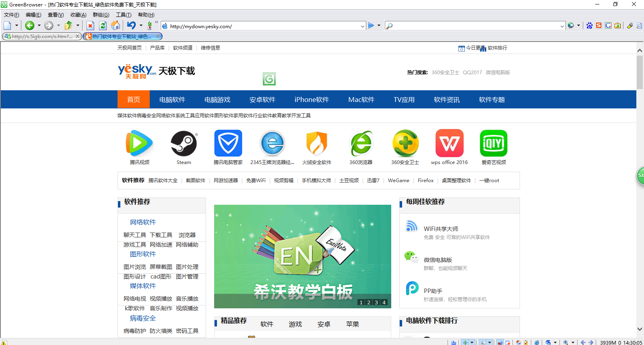Screen dimensions: 644x345
Task: Click the green Back arrow button
Action: [x=29, y=26]
